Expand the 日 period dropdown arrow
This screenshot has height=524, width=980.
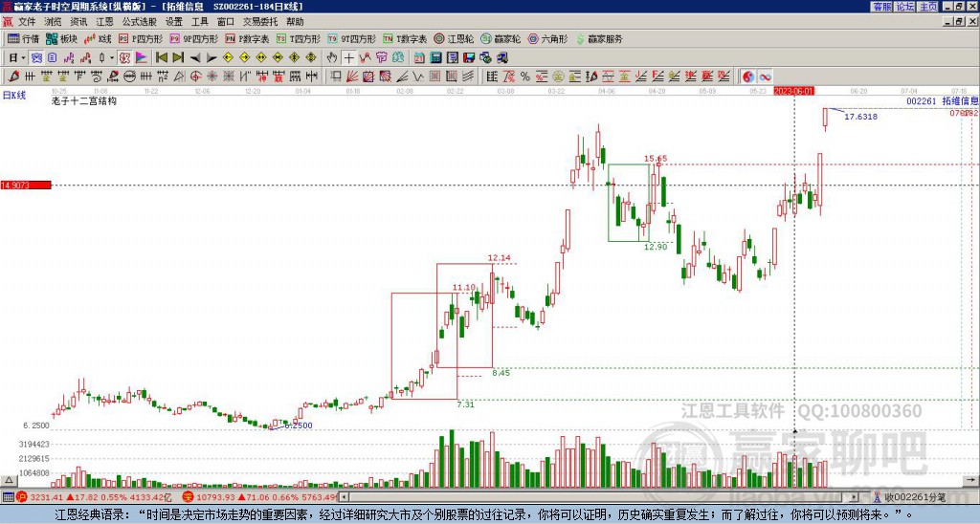(x=24, y=58)
